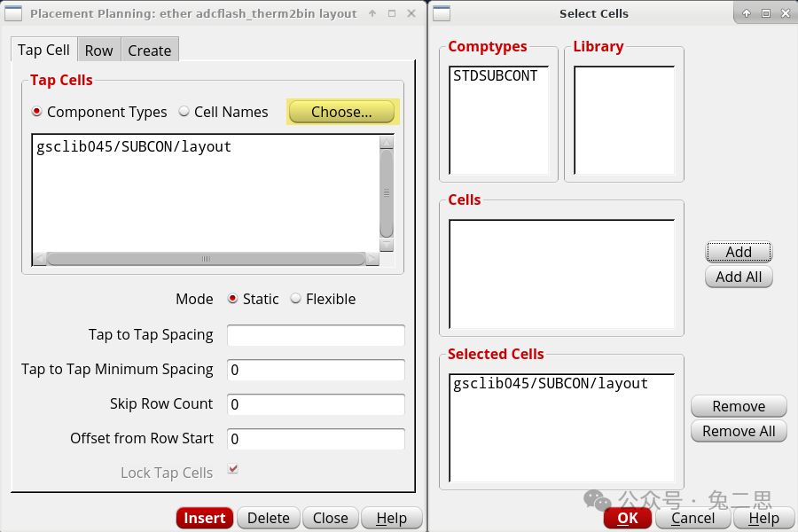
Task: Click the Add All button
Action: pos(739,277)
